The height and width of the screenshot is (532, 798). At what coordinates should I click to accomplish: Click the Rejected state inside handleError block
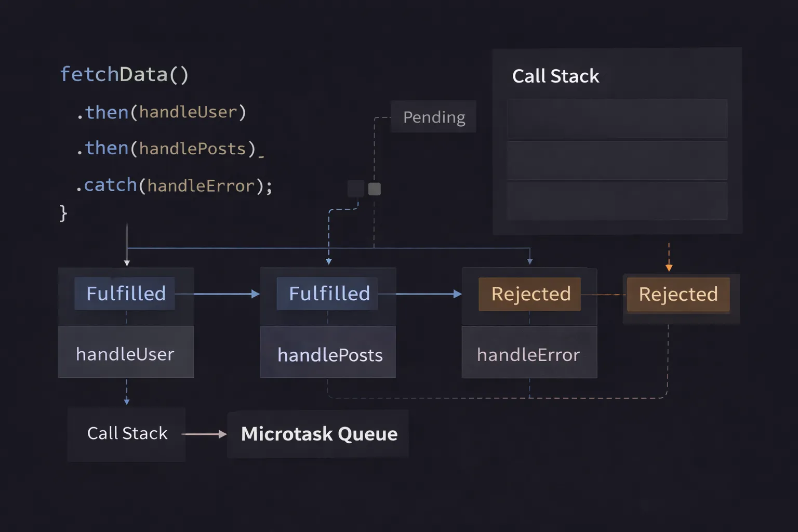pos(529,294)
